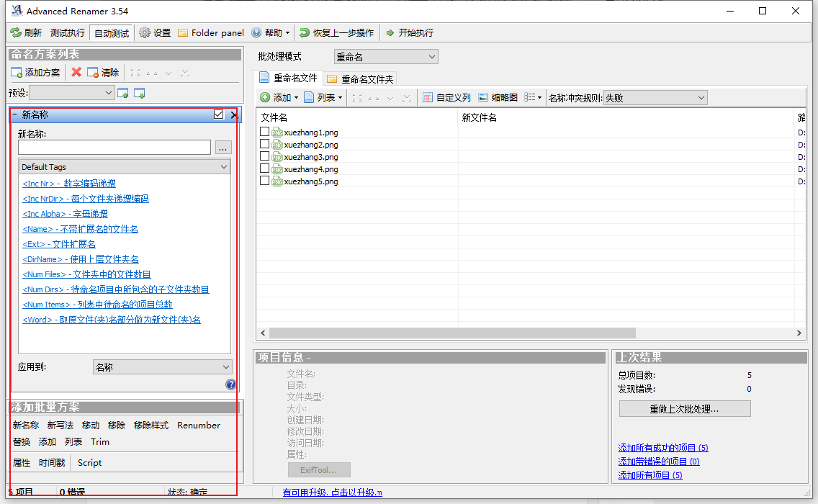818x504 pixels.
Task: Click 重做上次批处理 button
Action: coord(685,409)
